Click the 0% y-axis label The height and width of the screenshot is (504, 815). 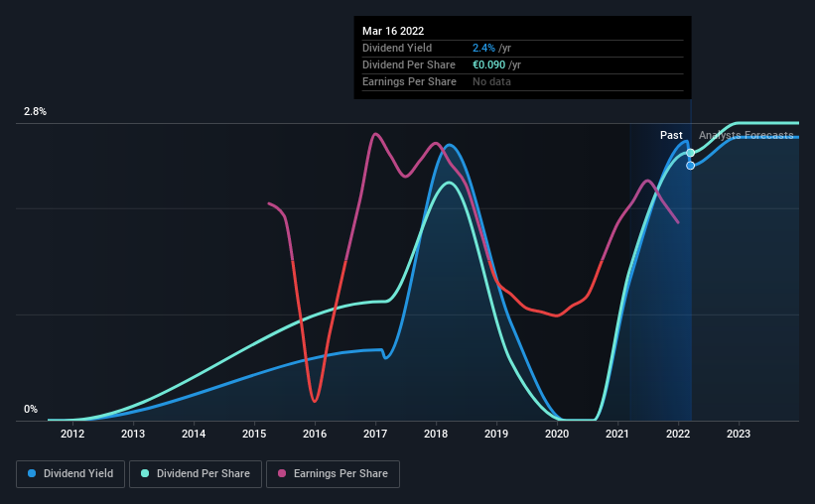[31, 410]
